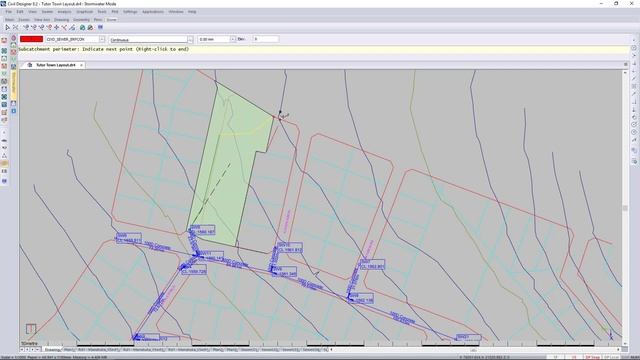
Task: Expand the line width dropdown arrow
Action: [x=233, y=39]
